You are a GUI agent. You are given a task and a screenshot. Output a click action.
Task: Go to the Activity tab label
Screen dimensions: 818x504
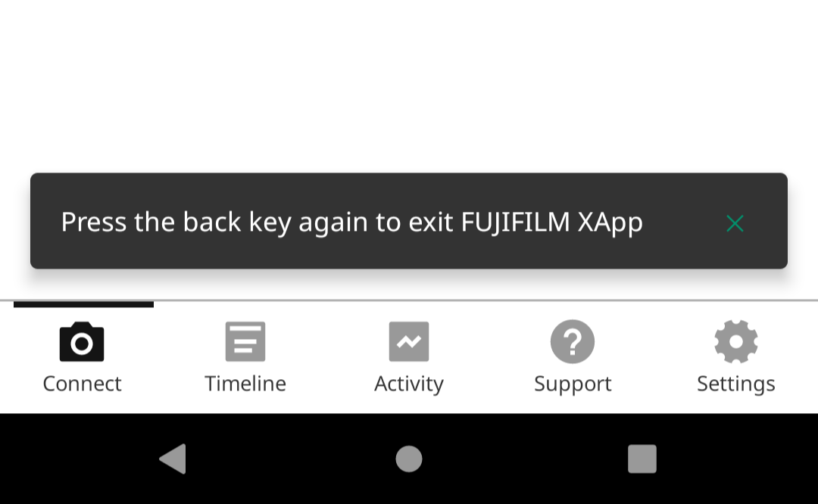[409, 384]
